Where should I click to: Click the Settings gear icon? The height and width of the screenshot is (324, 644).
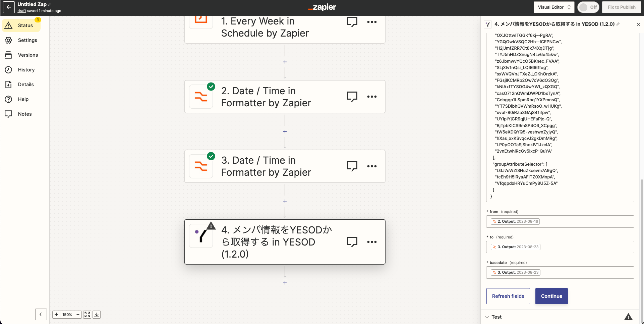pyautogui.click(x=9, y=40)
